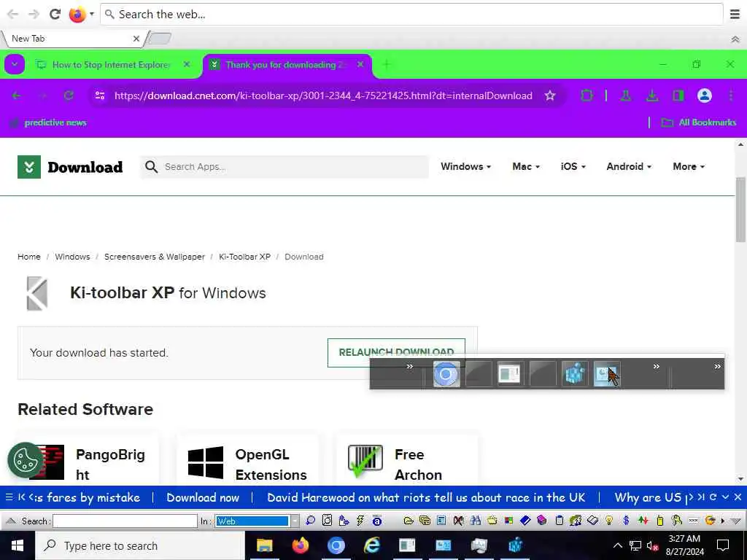This screenshot has height=560, width=747.
Task: Click the Chromium icon in floating toolbar
Action: (x=446, y=374)
